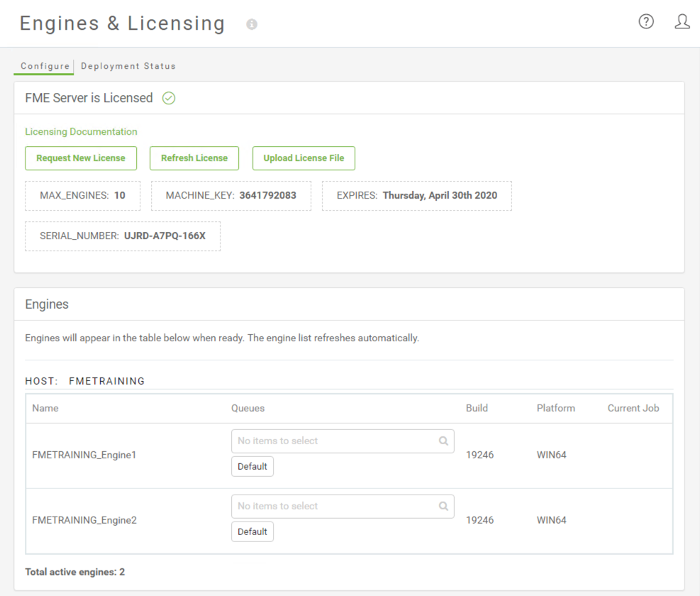
Task: Click Default queue tag of FMETRAINING_Engine2
Action: coord(252,531)
